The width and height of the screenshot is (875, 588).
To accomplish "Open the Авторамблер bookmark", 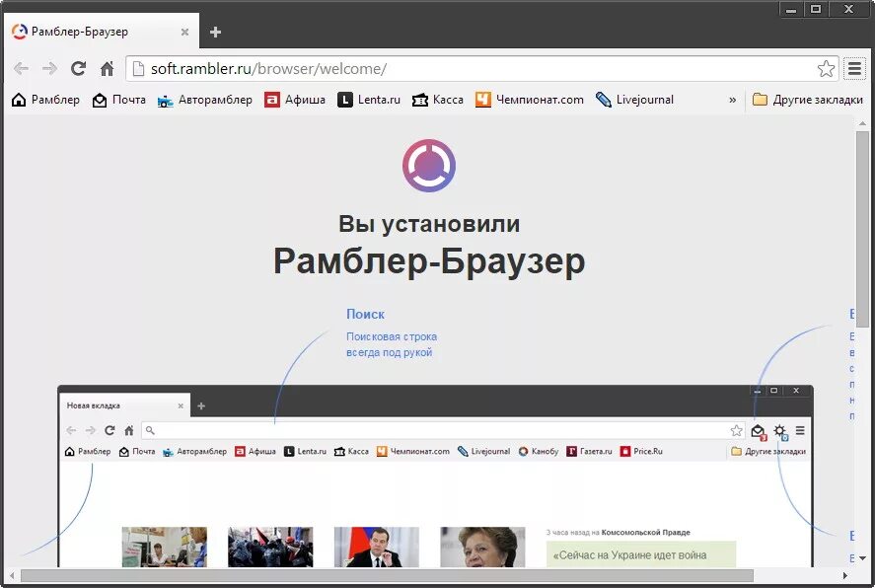I will click(205, 100).
